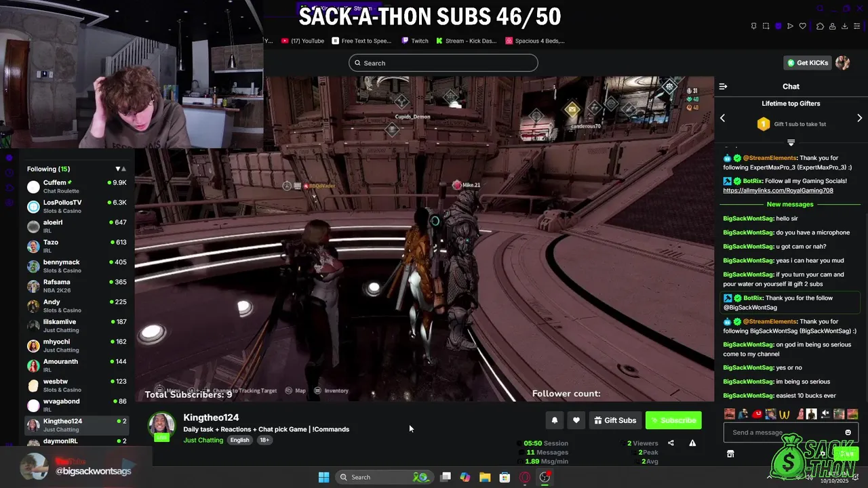
Task: Click the Get KICKs button
Action: click(808, 63)
